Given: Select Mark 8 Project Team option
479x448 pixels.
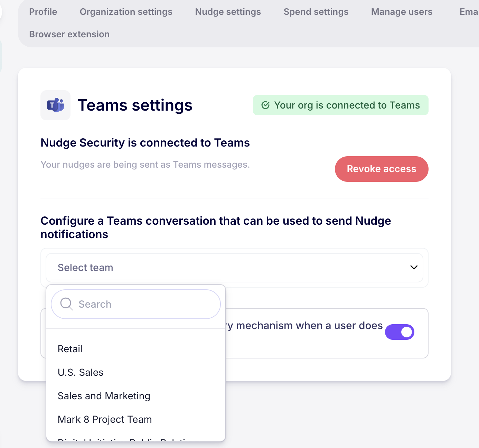Looking at the screenshot, I should pos(105,419).
